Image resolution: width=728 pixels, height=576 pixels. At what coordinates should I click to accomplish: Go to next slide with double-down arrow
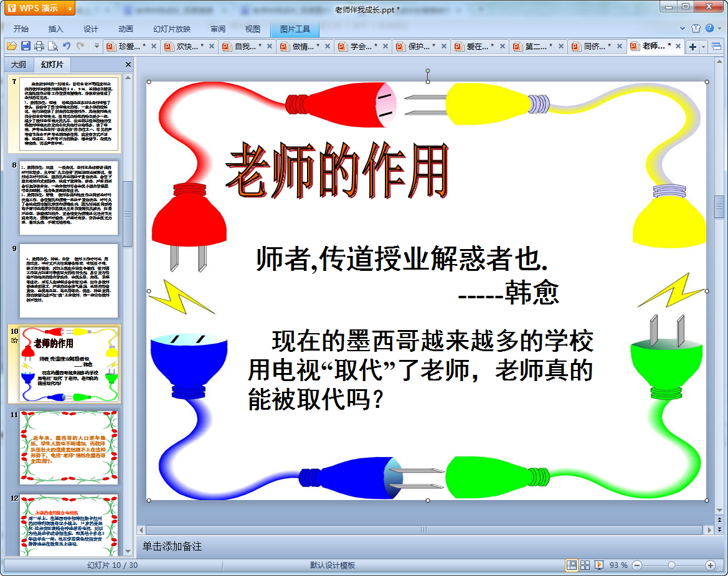[x=720, y=529]
